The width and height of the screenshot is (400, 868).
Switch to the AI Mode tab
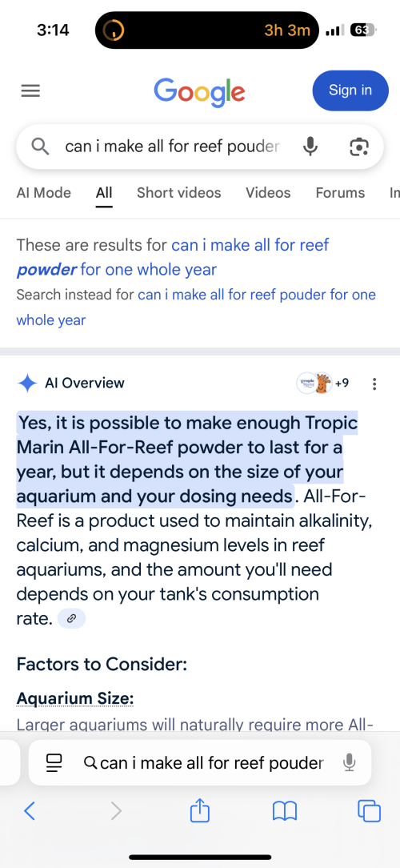pos(44,193)
